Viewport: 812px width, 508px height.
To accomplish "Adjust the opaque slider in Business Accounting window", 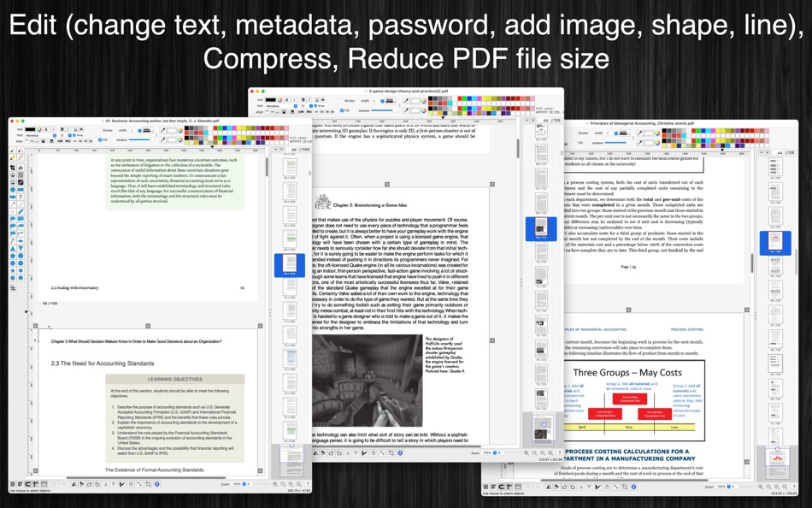I will click(x=140, y=140).
